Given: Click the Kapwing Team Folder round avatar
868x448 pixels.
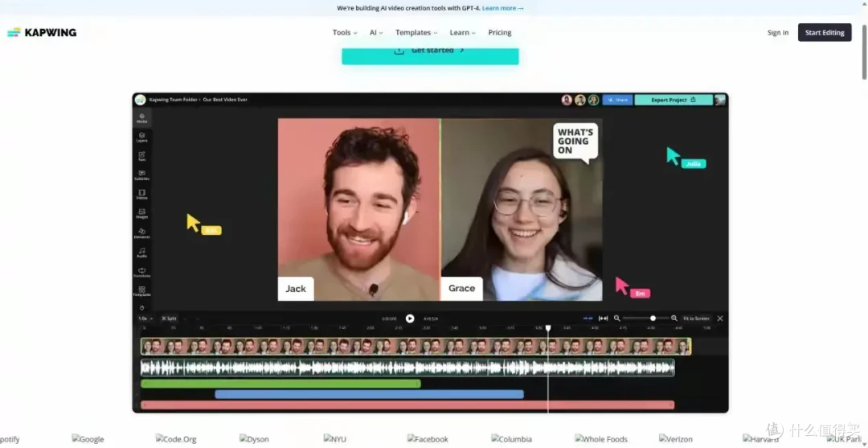Looking at the screenshot, I should [140, 100].
